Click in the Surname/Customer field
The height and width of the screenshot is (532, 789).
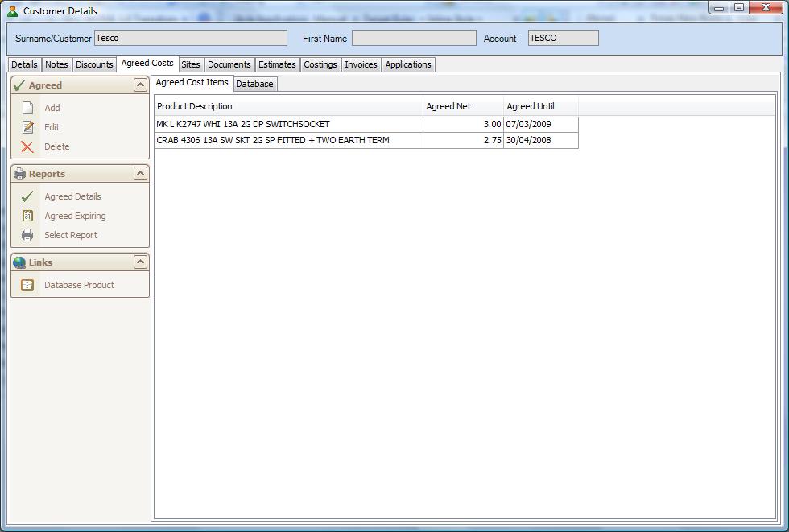pyautogui.click(x=190, y=38)
